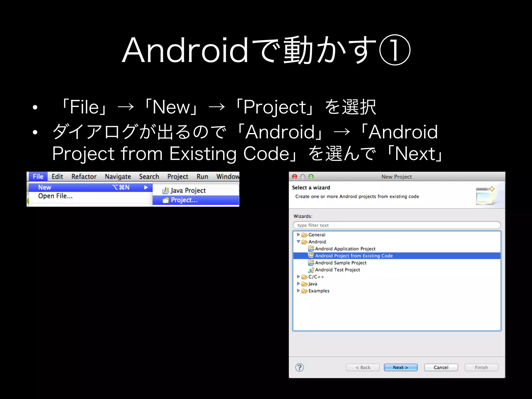Open the Refactor menu

(x=84, y=177)
